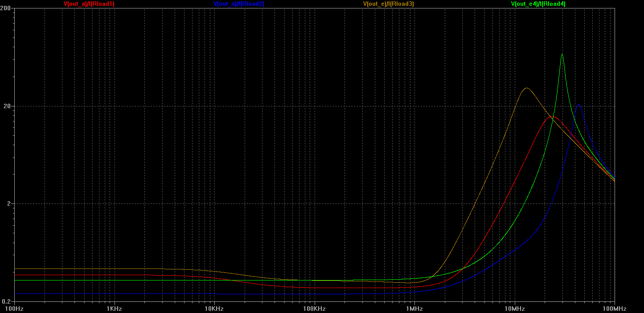Click the 100Hz frequency axis label
The width and height of the screenshot is (644, 313).
click(14, 309)
